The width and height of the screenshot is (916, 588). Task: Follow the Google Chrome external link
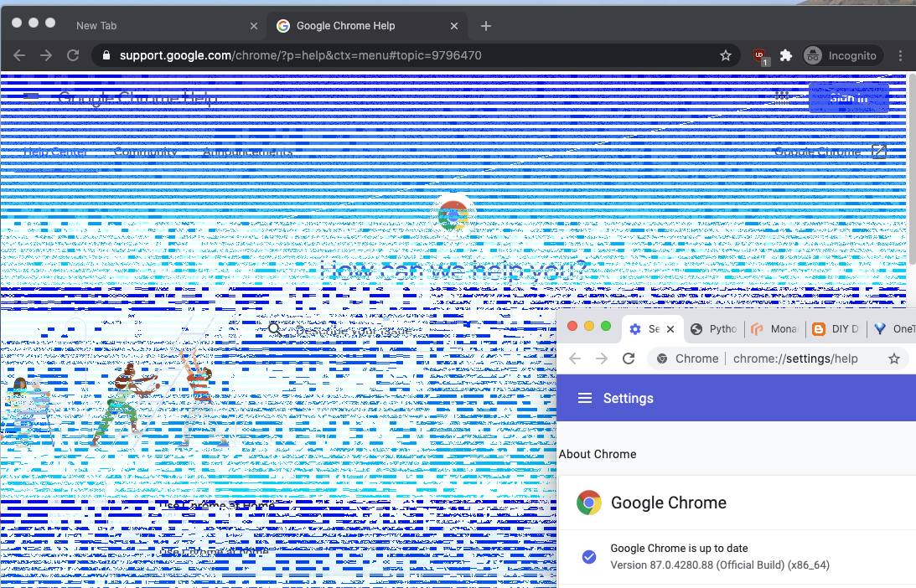pos(831,152)
